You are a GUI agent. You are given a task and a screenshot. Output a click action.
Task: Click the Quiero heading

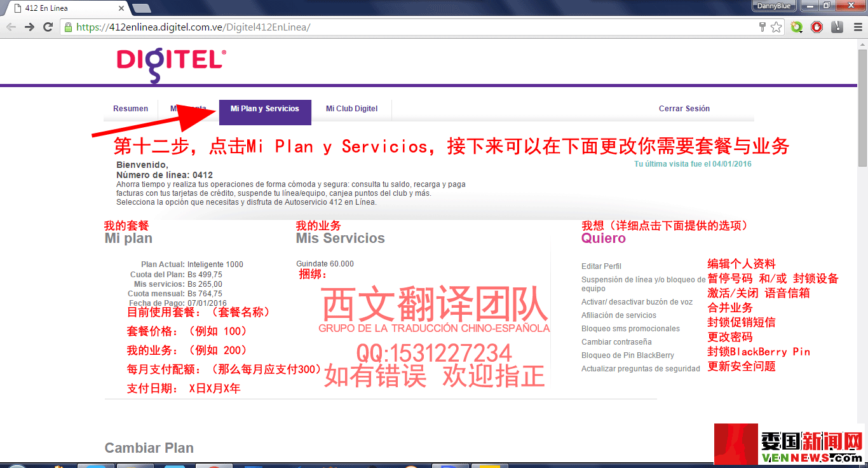click(x=604, y=238)
